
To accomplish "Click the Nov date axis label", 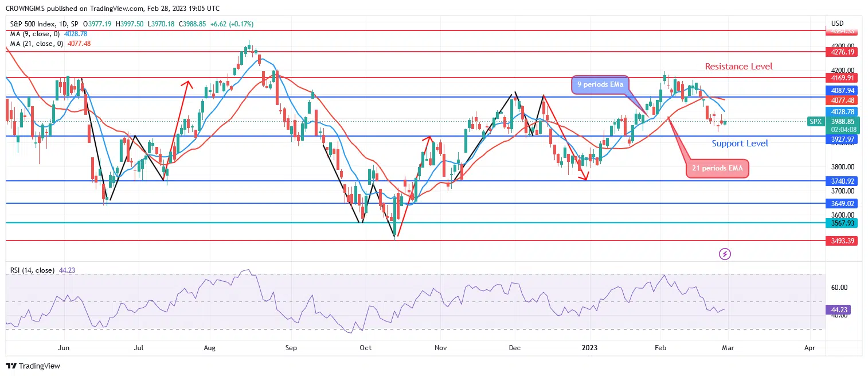I will [x=440, y=348].
